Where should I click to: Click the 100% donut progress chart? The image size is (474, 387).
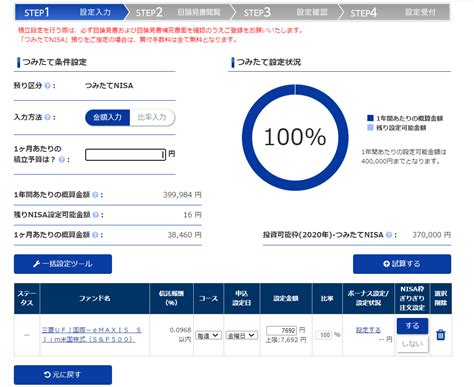pos(295,137)
